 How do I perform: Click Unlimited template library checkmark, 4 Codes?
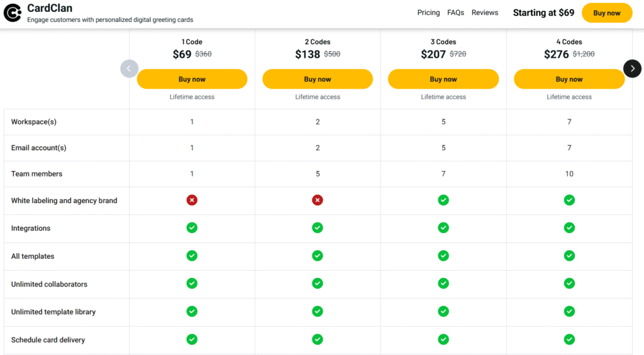coord(569,312)
